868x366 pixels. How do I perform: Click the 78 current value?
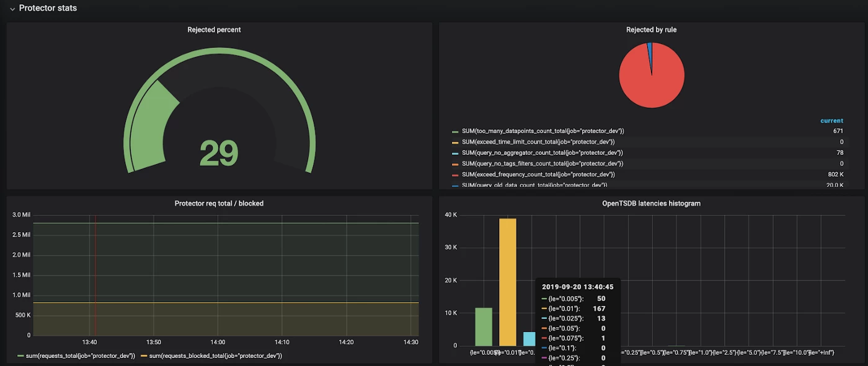click(839, 152)
